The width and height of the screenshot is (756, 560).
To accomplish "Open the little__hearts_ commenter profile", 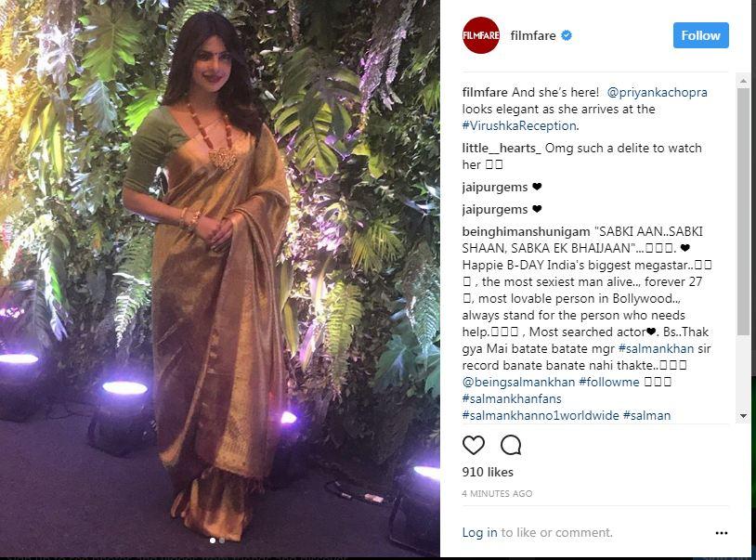I will [502, 148].
